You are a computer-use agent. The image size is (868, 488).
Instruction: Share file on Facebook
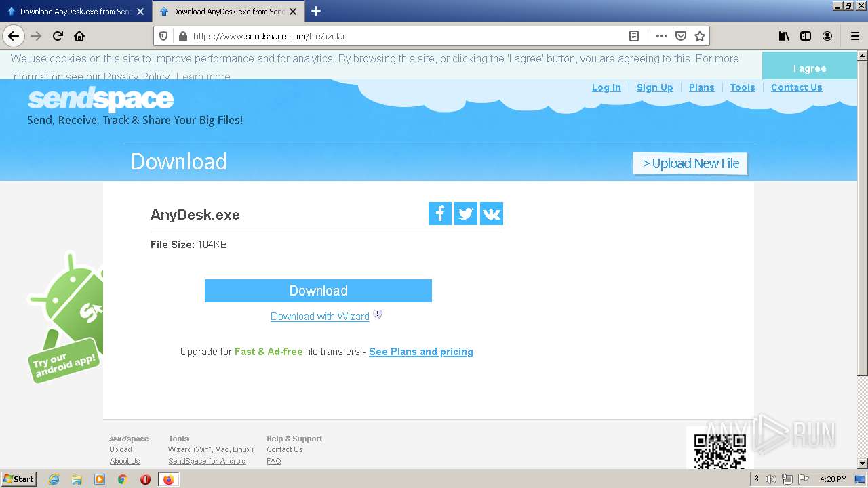tap(440, 213)
